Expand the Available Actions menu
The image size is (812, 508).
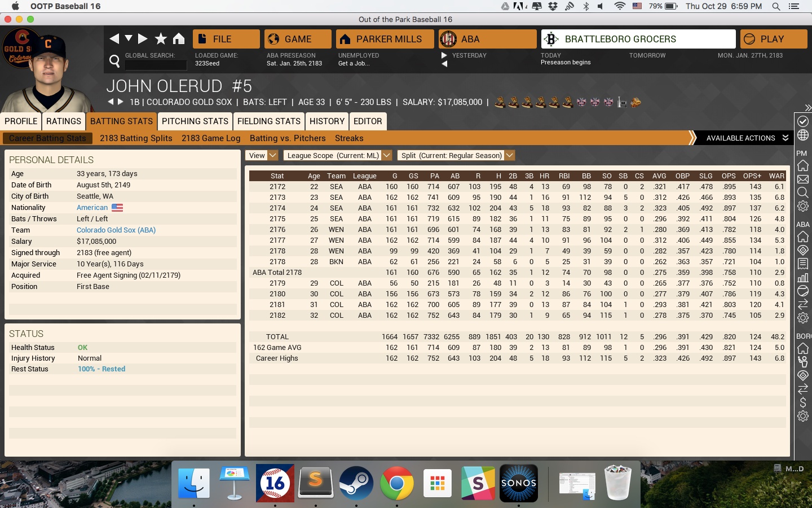pyautogui.click(x=747, y=138)
